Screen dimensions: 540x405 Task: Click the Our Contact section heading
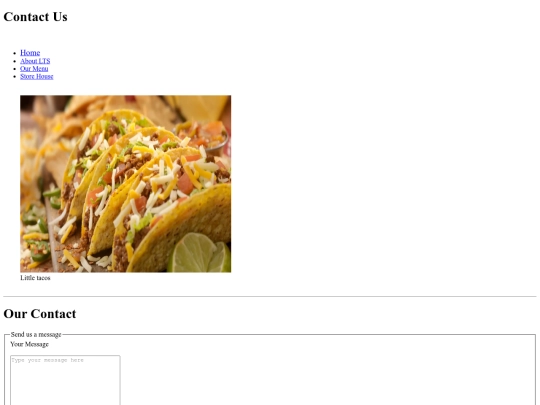click(x=40, y=314)
